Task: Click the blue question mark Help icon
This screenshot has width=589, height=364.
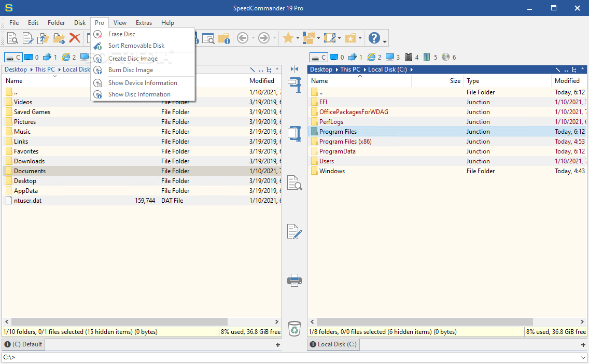Action: [374, 38]
